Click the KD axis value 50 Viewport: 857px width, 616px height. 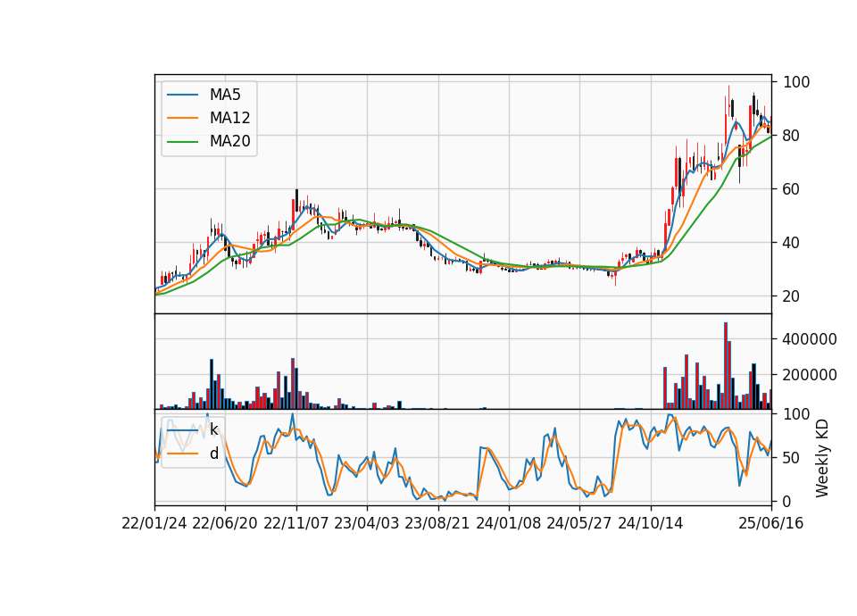click(x=792, y=457)
